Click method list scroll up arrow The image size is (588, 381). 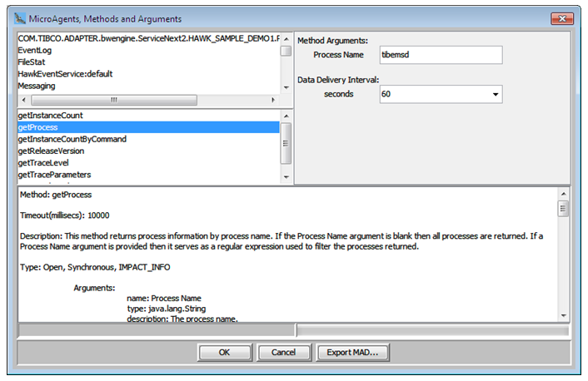pyautogui.click(x=287, y=116)
